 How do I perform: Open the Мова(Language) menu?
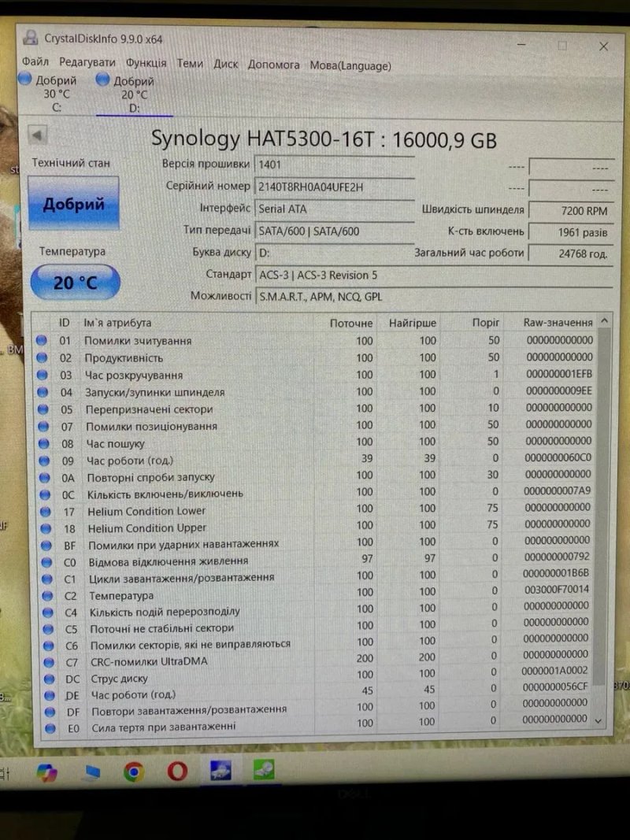point(350,66)
